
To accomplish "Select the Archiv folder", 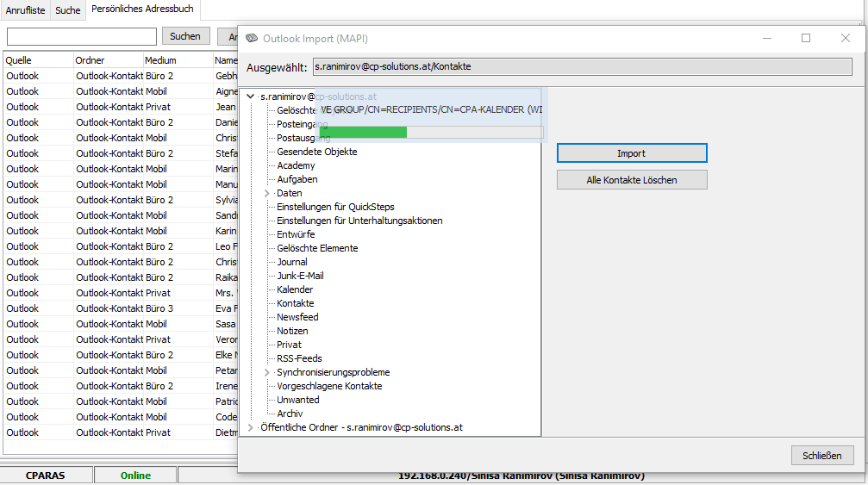I will click(290, 413).
